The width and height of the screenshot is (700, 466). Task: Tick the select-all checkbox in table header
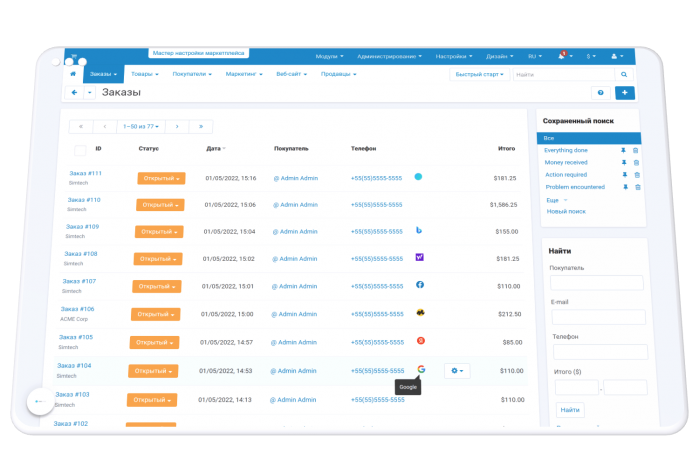point(80,150)
